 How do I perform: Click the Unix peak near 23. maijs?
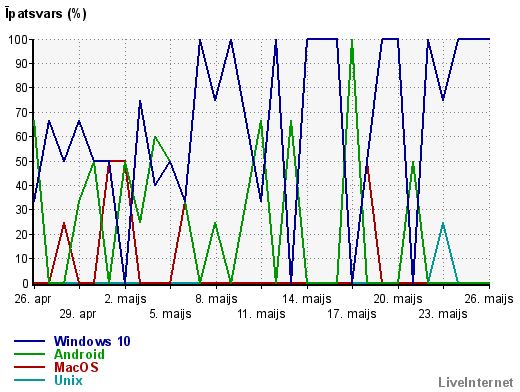[x=443, y=223]
